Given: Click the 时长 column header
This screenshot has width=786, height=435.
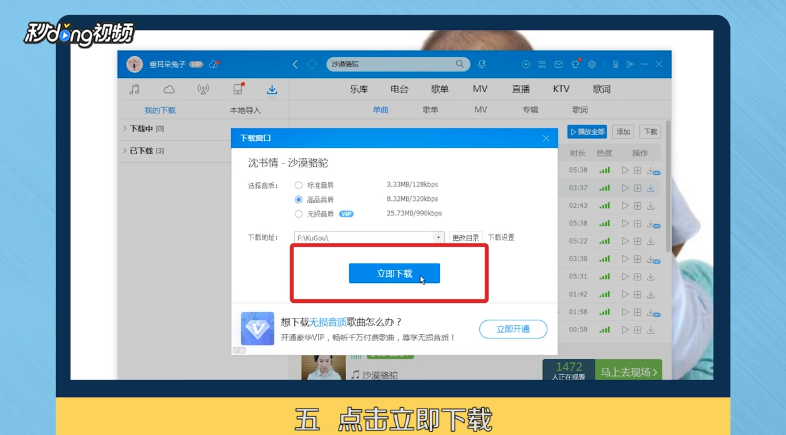Looking at the screenshot, I should click(577, 153).
